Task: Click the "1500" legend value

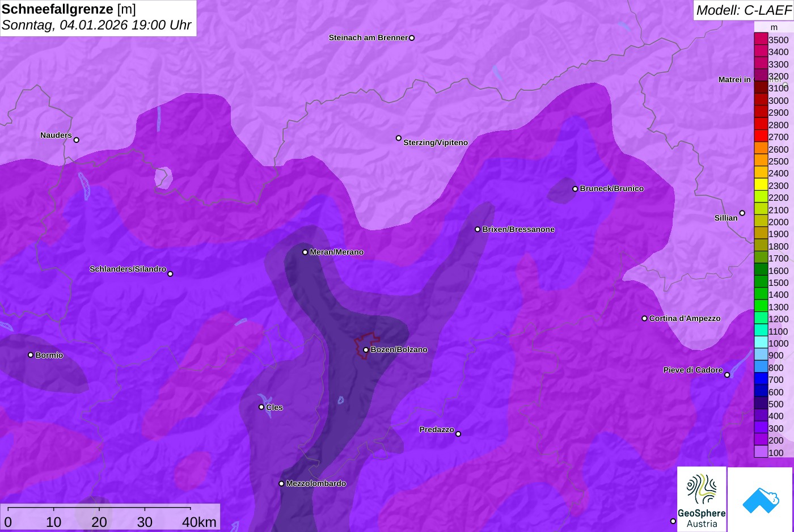Action: [x=779, y=283]
